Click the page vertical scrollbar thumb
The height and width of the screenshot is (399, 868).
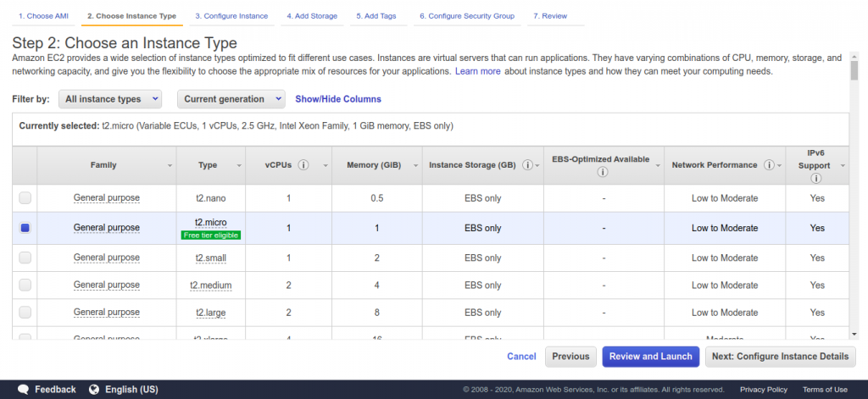pyautogui.click(x=854, y=71)
